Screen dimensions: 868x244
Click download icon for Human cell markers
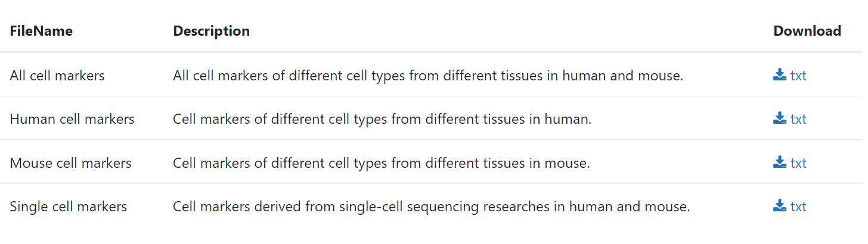coord(780,118)
